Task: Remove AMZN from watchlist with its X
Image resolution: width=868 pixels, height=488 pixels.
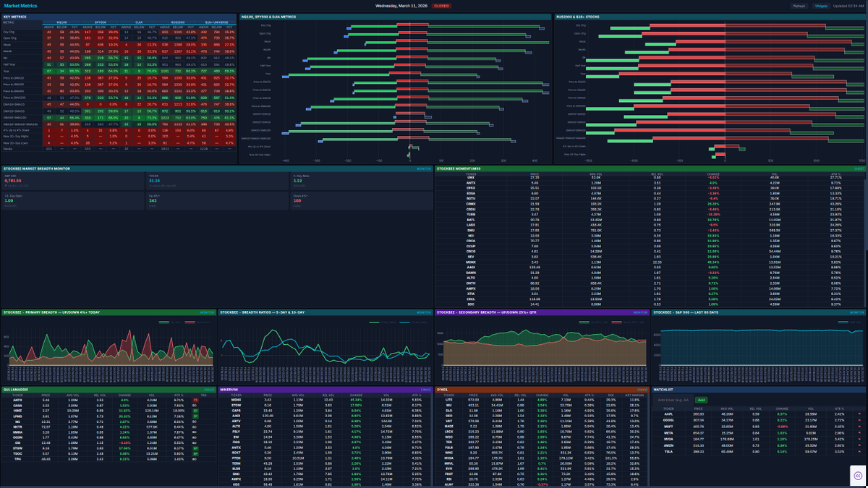Action: 859,445
